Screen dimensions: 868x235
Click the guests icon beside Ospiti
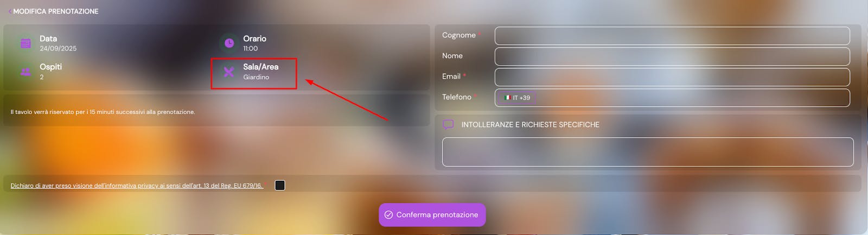25,72
